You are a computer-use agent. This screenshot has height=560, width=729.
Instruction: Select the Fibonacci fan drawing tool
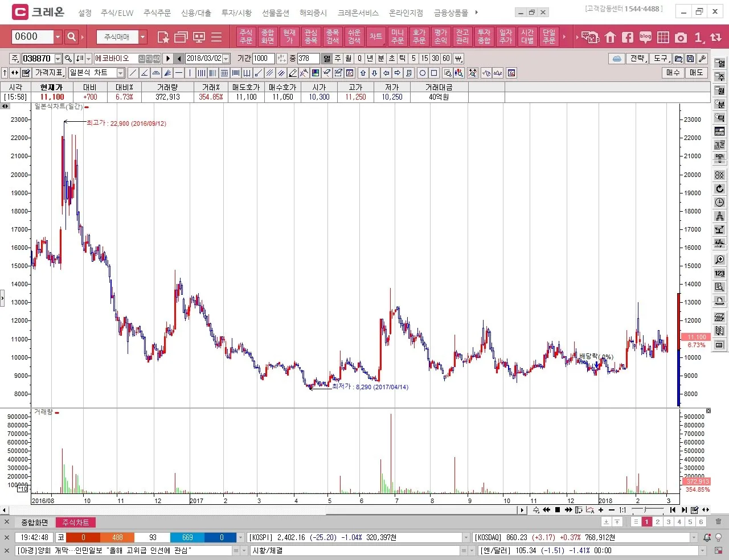click(x=167, y=73)
